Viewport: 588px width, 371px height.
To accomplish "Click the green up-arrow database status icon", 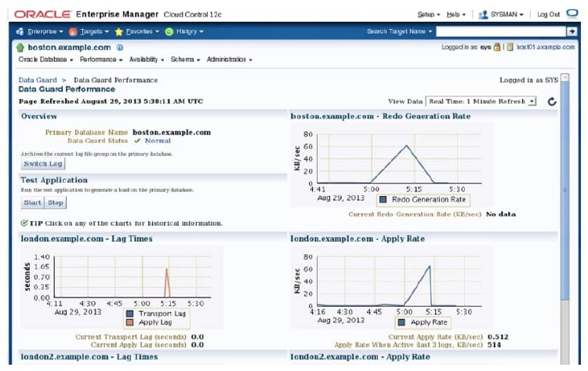I will click(x=20, y=48).
